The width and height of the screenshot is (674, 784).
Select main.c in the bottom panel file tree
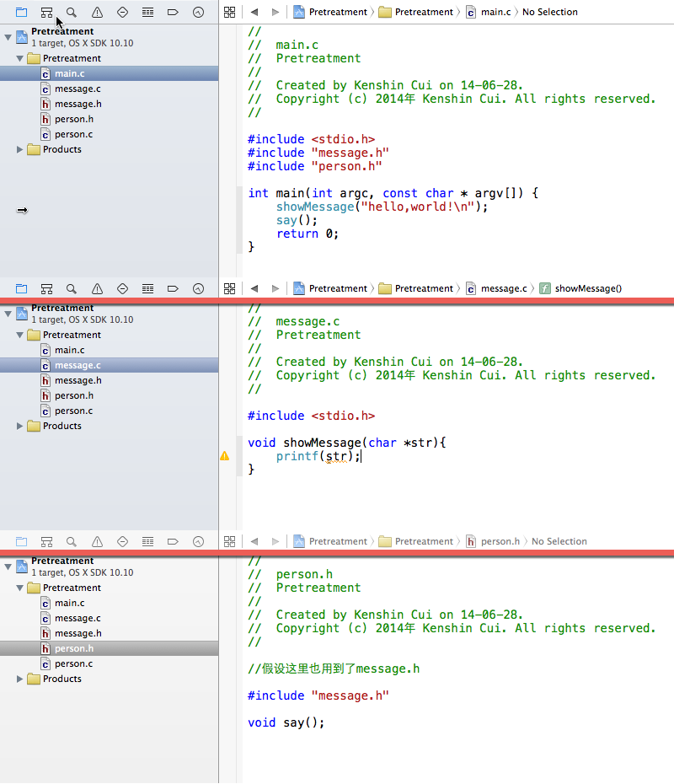(69, 603)
